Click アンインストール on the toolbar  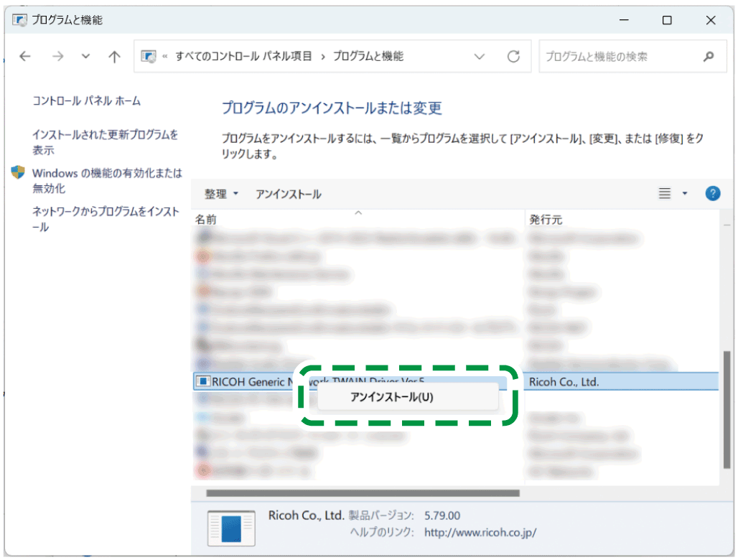click(289, 193)
